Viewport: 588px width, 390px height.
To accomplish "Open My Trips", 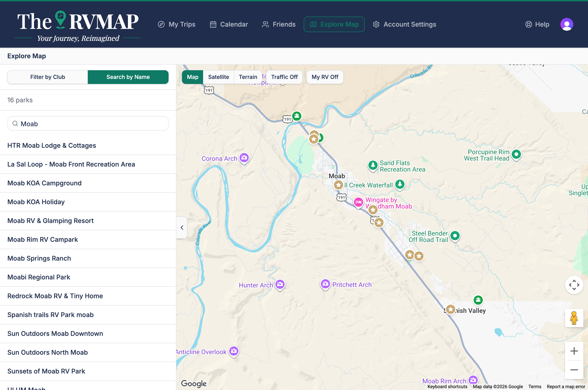I will tap(177, 24).
